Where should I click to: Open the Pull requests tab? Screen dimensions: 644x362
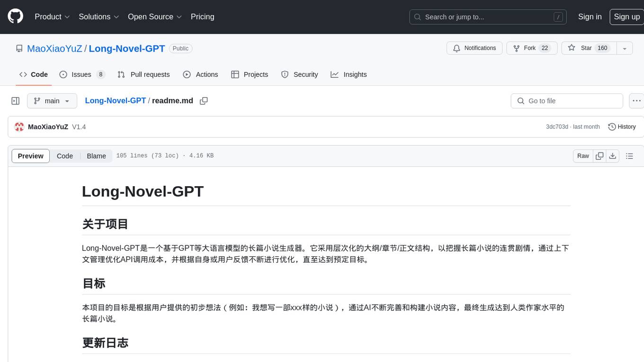pos(143,74)
